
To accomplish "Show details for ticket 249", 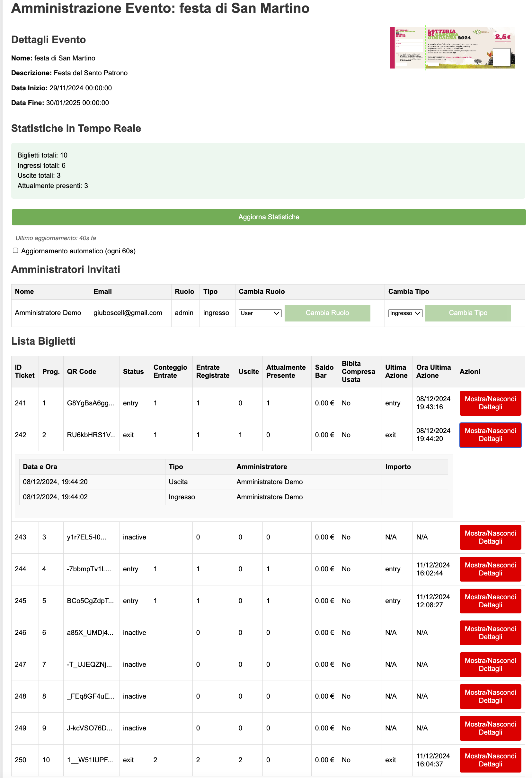I will [x=490, y=728].
